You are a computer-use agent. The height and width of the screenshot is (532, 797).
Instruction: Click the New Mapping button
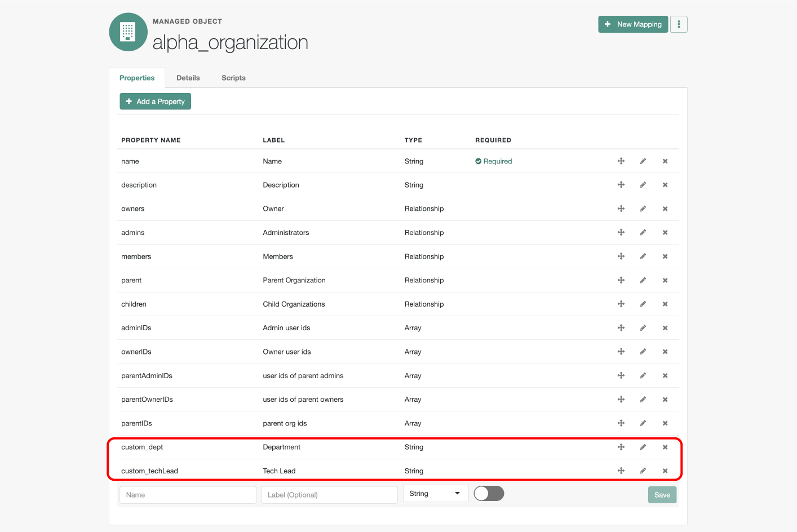[632, 24]
